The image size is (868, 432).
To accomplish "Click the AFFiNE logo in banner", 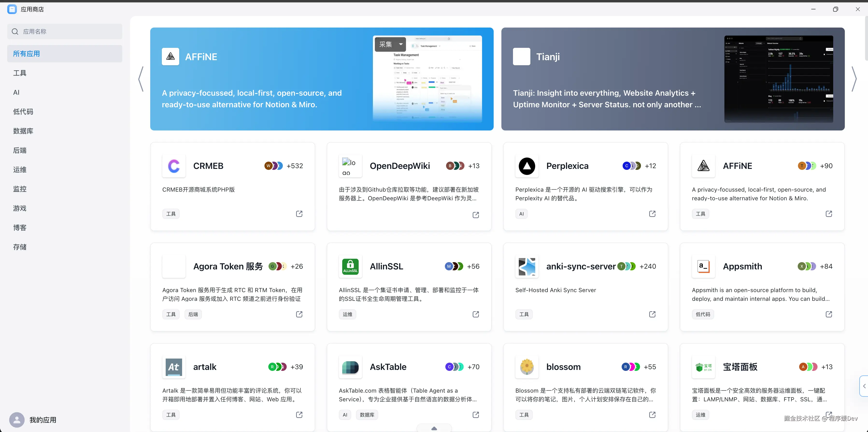I will click(170, 57).
